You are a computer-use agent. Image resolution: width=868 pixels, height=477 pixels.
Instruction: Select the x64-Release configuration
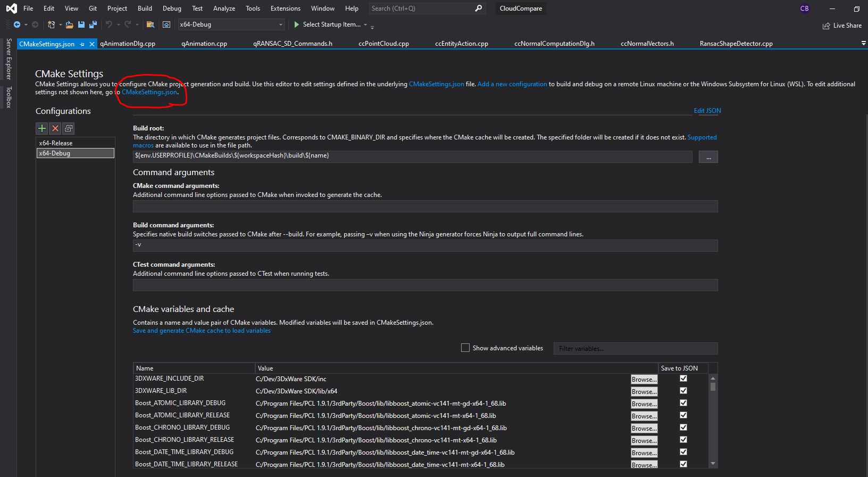pos(75,143)
